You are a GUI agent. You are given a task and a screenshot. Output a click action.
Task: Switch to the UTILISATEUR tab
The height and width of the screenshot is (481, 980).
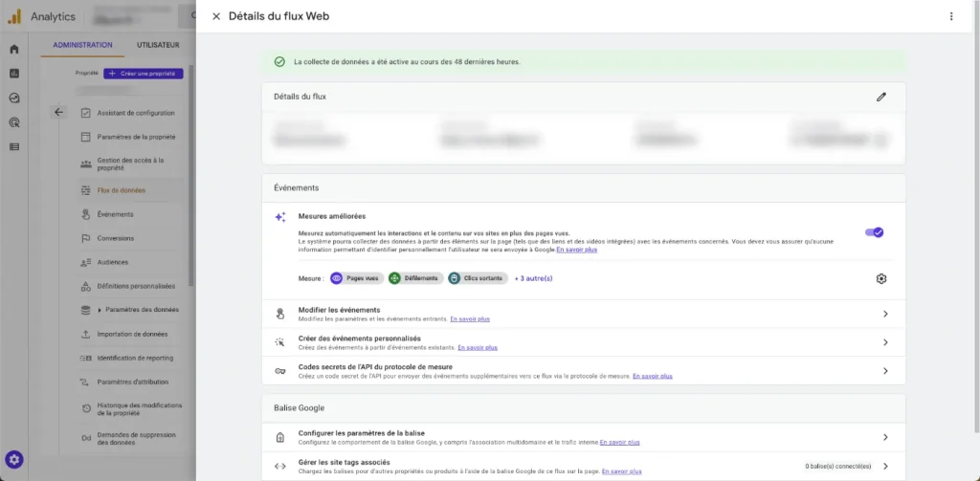pyautogui.click(x=158, y=45)
